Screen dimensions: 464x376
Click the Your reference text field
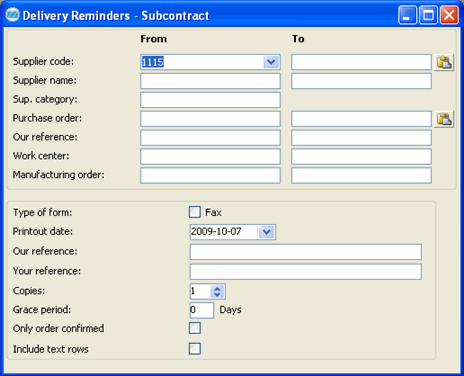pyautogui.click(x=306, y=272)
